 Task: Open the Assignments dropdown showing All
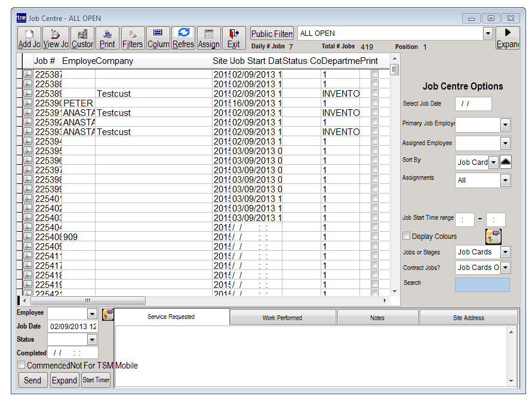tap(505, 180)
